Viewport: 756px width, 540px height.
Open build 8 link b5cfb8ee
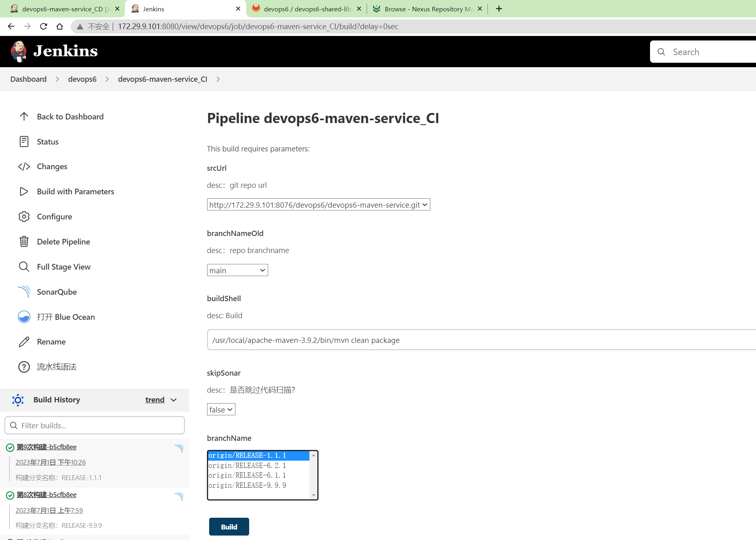pyautogui.click(x=47, y=495)
